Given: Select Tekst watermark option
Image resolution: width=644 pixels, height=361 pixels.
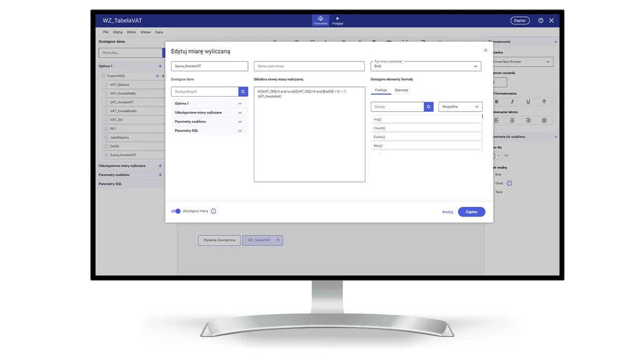Looking at the screenshot, I should tap(499, 192).
